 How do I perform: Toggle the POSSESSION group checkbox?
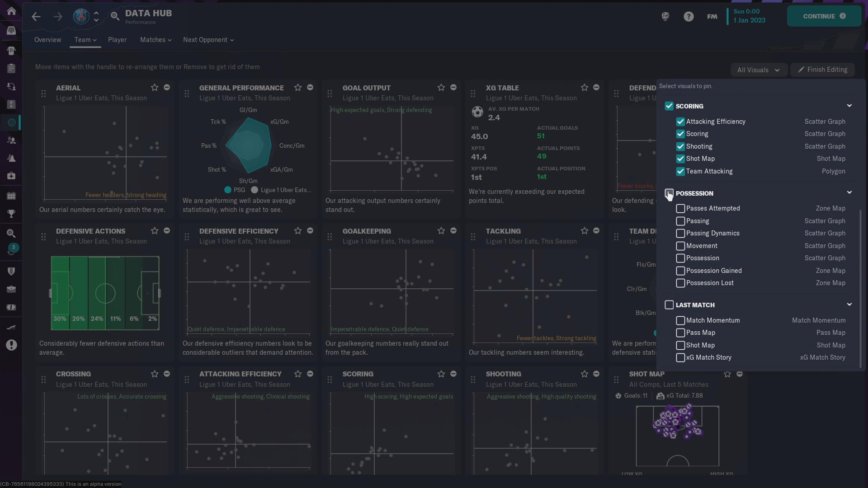point(669,193)
